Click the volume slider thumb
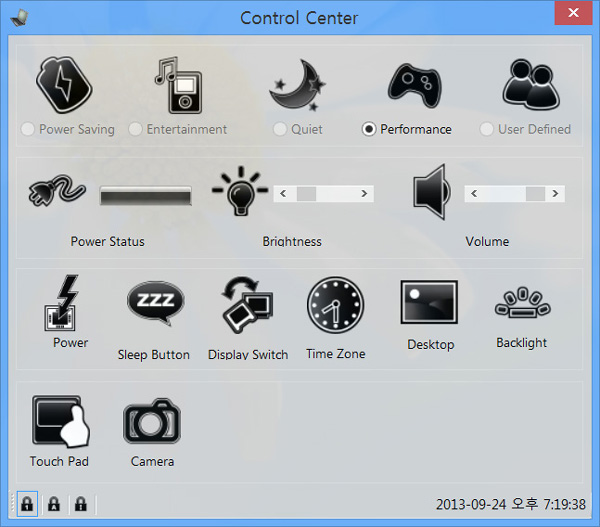The image size is (600, 527). 535,194
